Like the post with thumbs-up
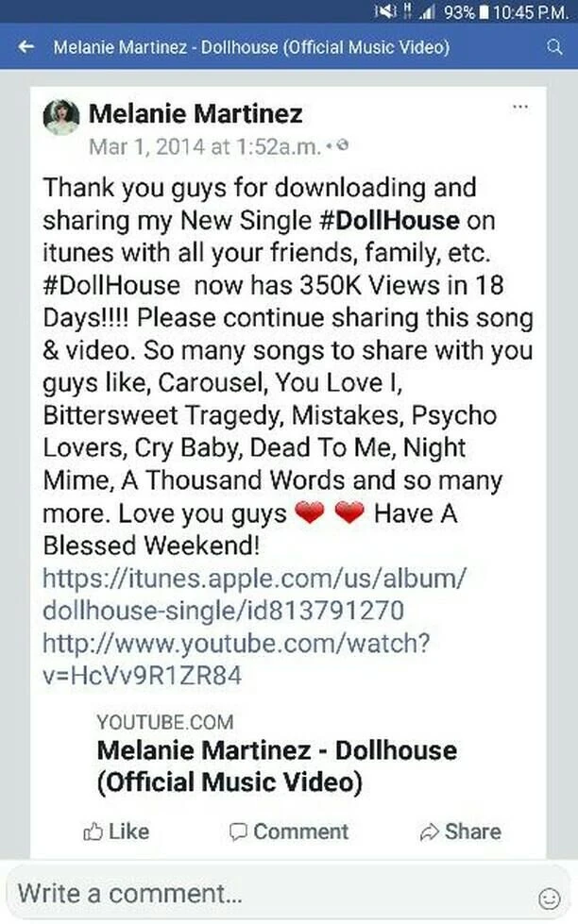Image resolution: width=578 pixels, height=924 pixels. coord(116,832)
